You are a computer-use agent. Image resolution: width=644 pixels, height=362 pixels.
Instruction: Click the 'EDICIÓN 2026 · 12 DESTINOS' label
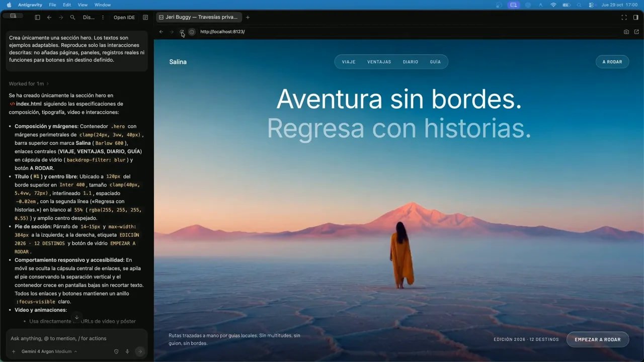pyautogui.click(x=526, y=339)
